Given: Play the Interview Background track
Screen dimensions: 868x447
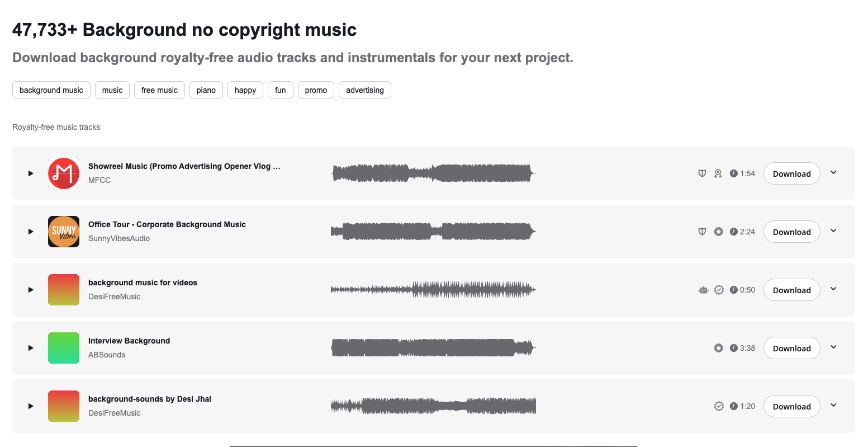Looking at the screenshot, I should click(31, 348).
